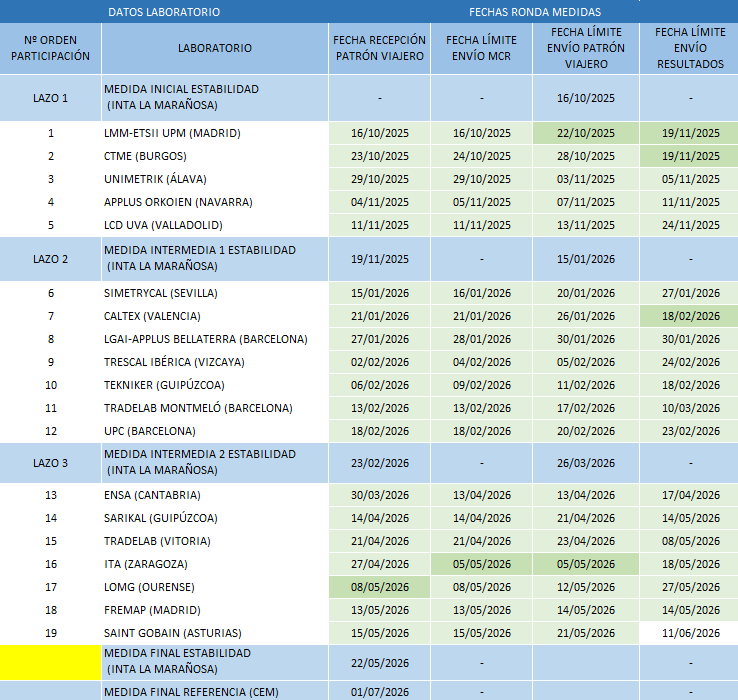Select the MEDIDA FINAL REFERENCIA (CEM) cell
The width and height of the screenshot is (738, 700).
pyautogui.click(x=215, y=692)
